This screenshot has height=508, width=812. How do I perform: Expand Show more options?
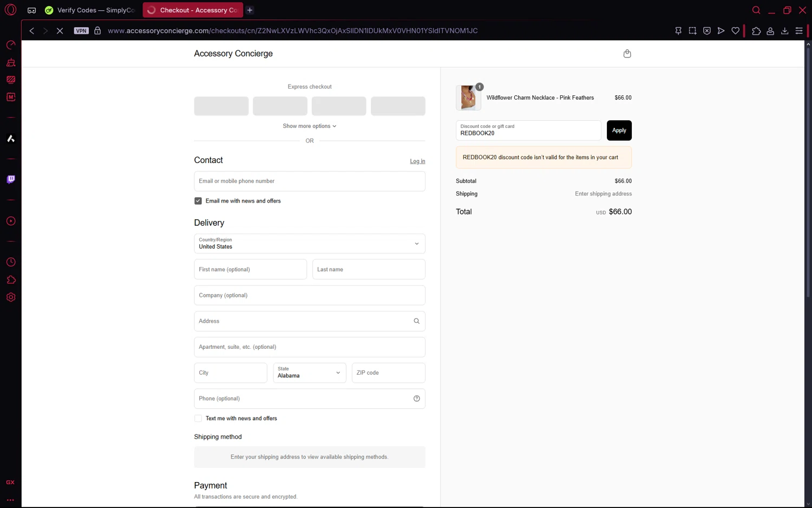pyautogui.click(x=310, y=126)
